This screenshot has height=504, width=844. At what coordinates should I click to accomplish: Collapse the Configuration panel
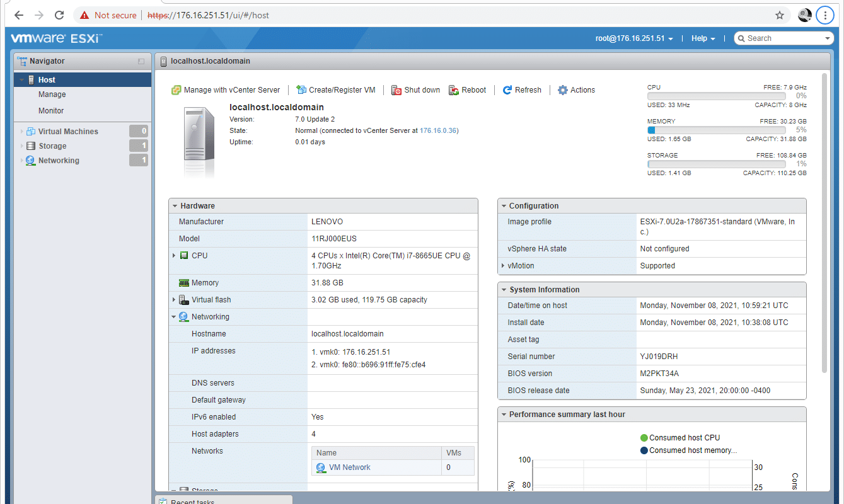pyautogui.click(x=504, y=206)
